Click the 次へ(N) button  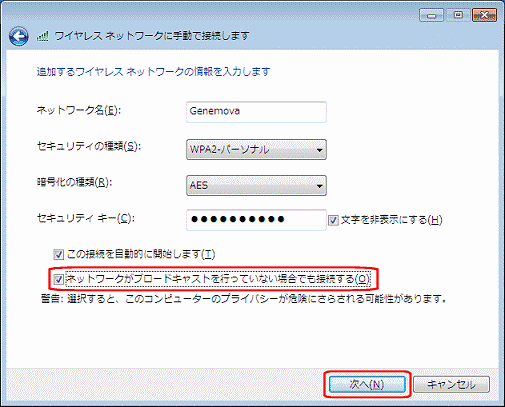coord(367,385)
